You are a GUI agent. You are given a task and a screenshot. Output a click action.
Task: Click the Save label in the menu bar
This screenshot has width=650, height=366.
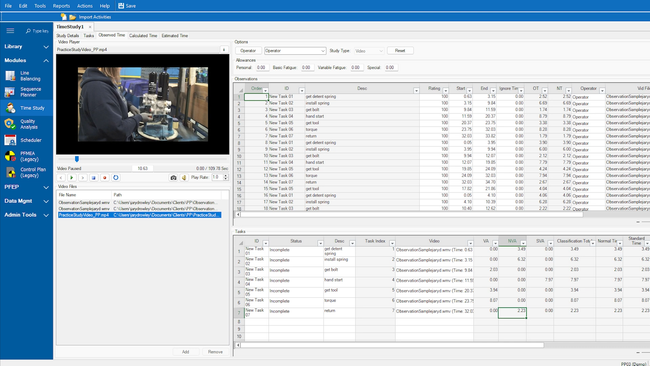click(x=131, y=6)
